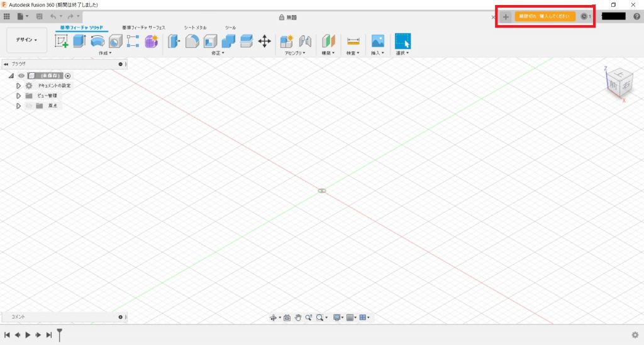The width and height of the screenshot is (644, 345).
Task: Open the Assemble panel dropdown
Action: [295, 53]
